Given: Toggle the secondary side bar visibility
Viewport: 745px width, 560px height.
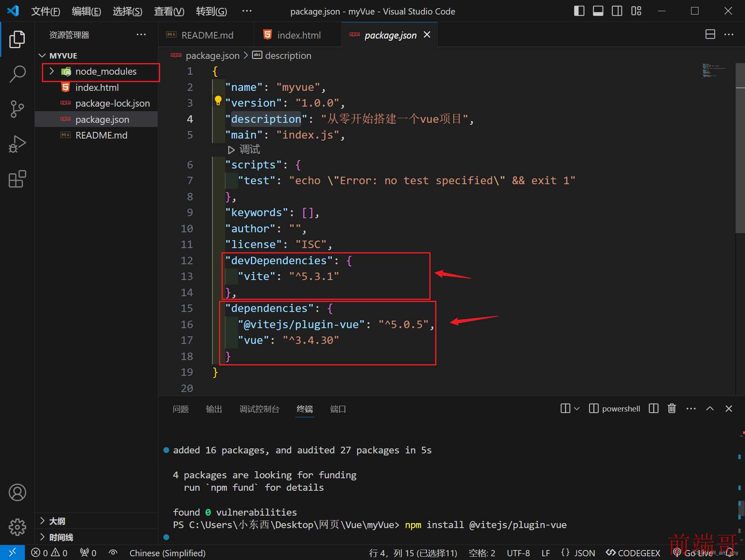Looking at the screenshot, I should point(617,11).
